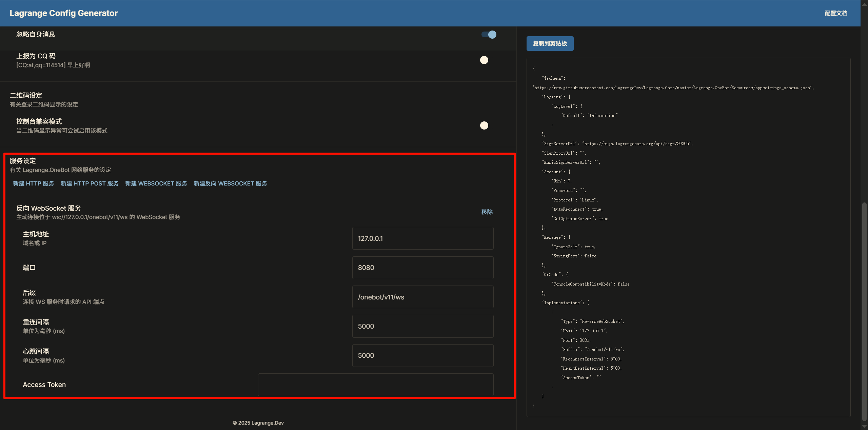Screen dimensions: 868x430
Task: Click the "Default": "Information" JSON line
Action: (x=589, y=116)
